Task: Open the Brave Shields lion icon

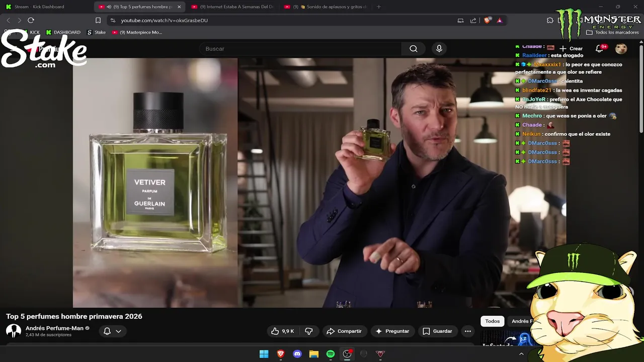Action: [x=487, y=20]
